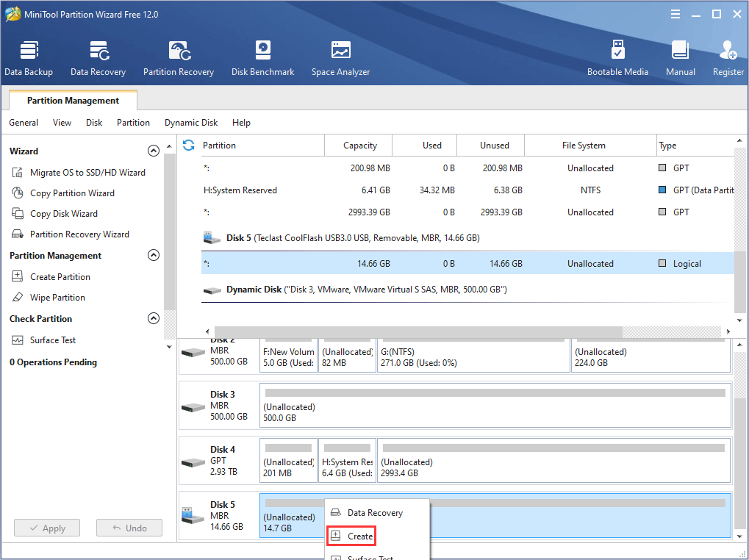Open the Data Backup tool
Screen dimensions: 749x560
click(x=29, y=58)
